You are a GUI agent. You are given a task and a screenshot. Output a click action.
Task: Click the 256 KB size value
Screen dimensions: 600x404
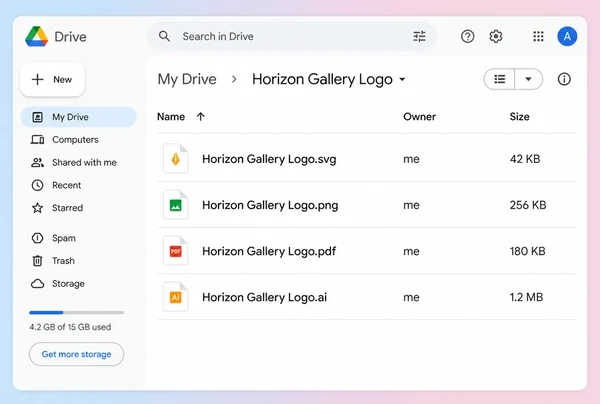tap(528, 205)
